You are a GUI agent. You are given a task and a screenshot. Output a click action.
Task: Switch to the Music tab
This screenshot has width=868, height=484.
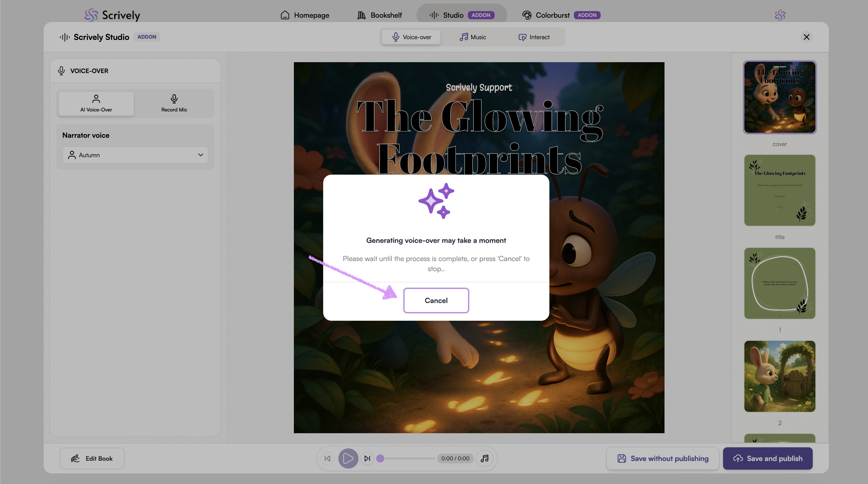tap(473, 37)
